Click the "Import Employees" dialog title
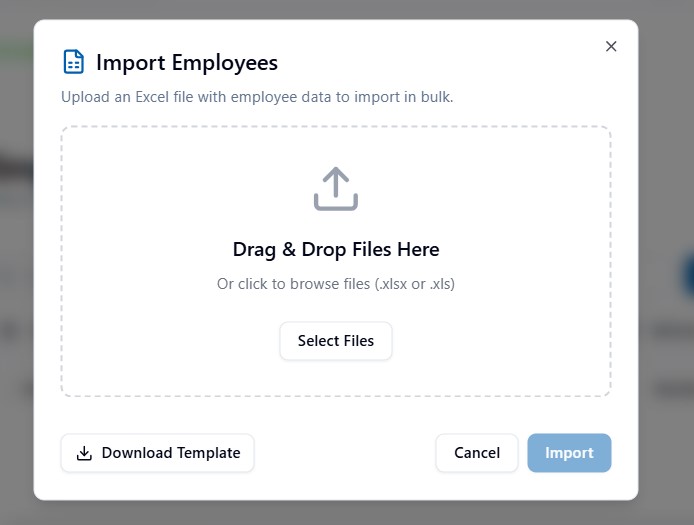The height and width of the screenshot is (525, 694). pos(187,63)
